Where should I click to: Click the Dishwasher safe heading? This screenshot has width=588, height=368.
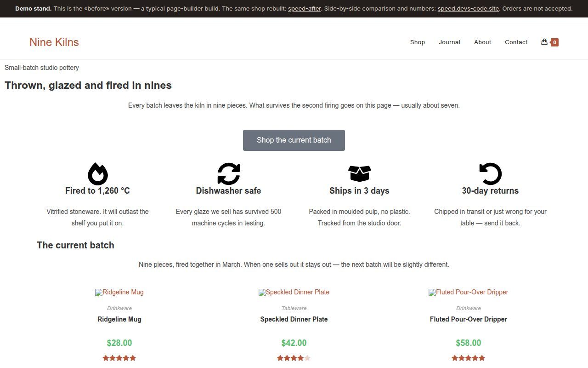point(229,191)
